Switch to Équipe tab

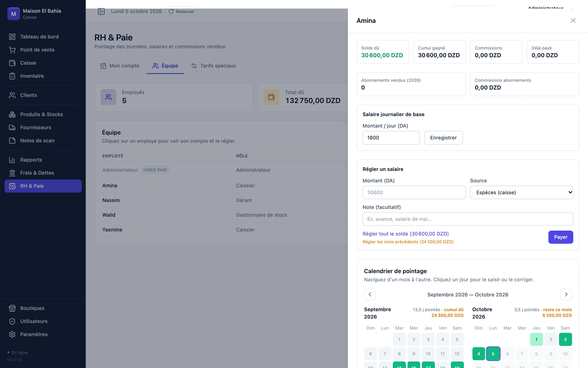pyautogui.click(x=165, y=66)
